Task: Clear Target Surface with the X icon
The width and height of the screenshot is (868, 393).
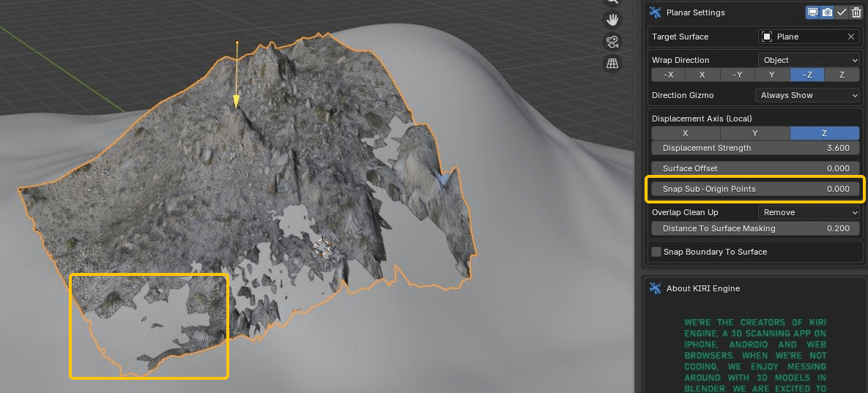Action: [851, 37]
